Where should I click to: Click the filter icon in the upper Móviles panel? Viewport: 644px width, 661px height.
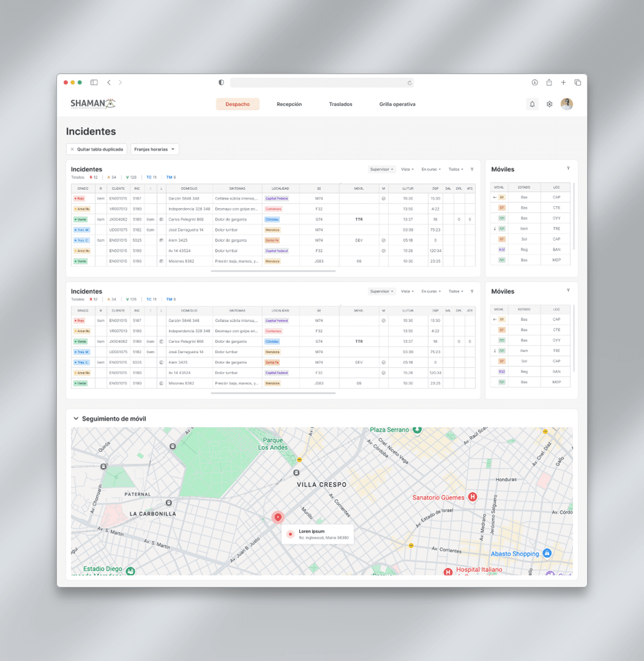[568, 168]
